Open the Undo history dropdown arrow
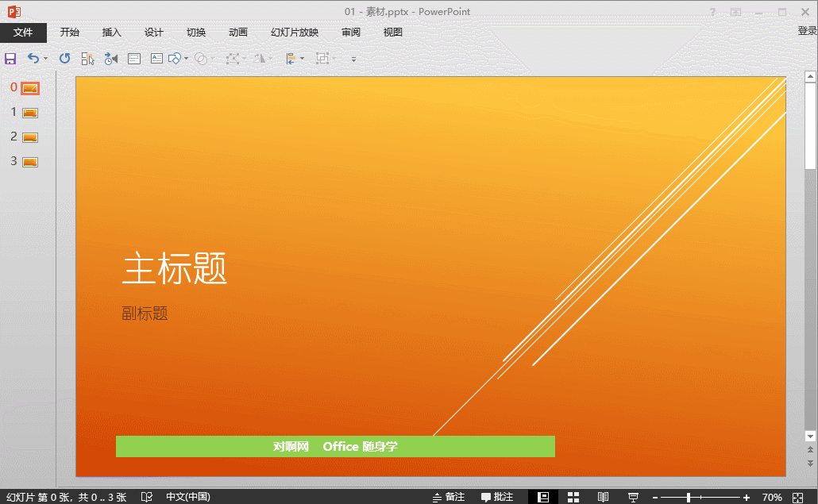818x504 pixels. (x=45, y=59)
